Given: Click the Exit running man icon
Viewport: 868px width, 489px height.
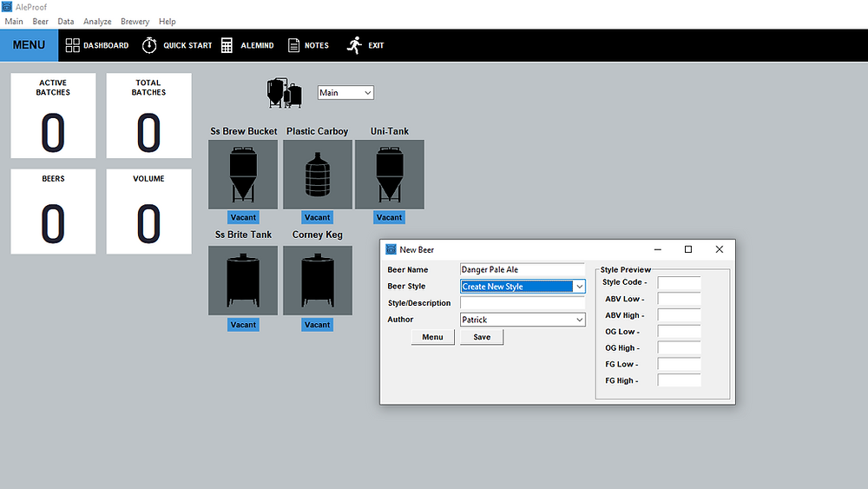Looking at the screenshot, I should 354,45.
